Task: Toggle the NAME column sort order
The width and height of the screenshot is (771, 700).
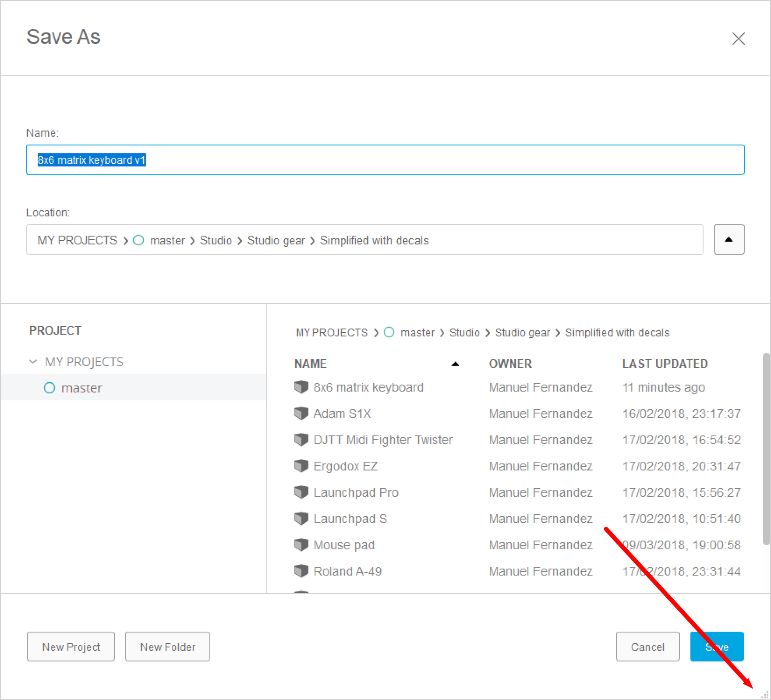Action: [311, 364]
